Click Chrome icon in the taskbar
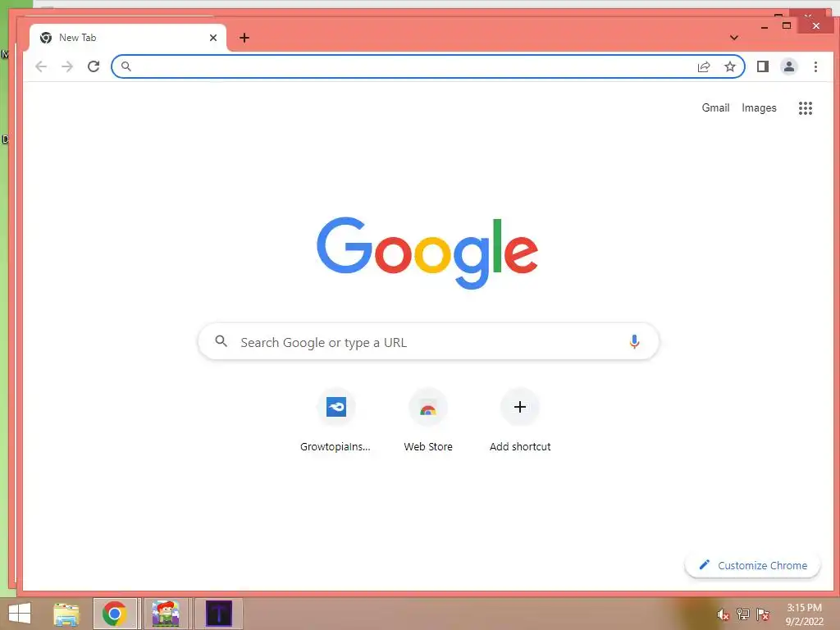The width and height of the screenshot is (840, 630). (x=115, y=614)
